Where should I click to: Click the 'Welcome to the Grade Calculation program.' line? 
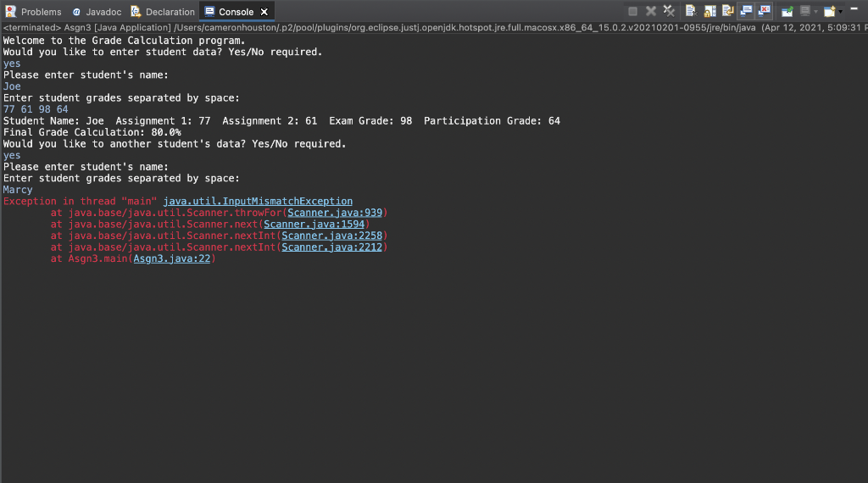(x=124, y=41)
